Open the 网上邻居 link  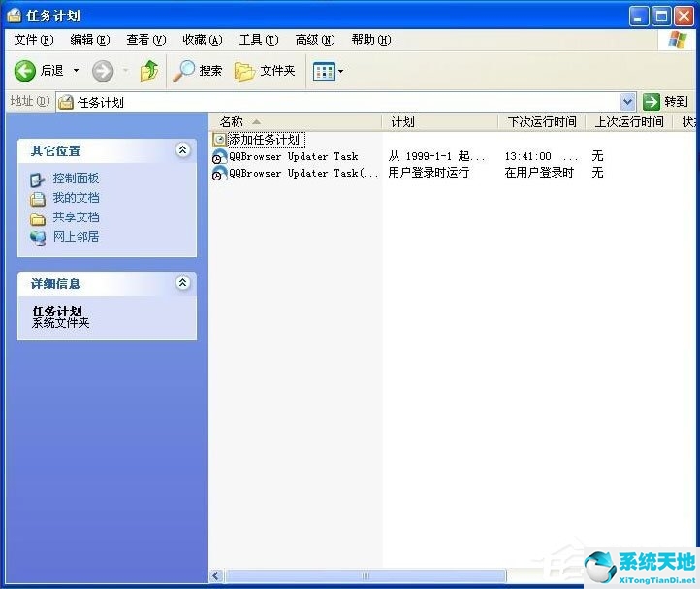(76, 237)
